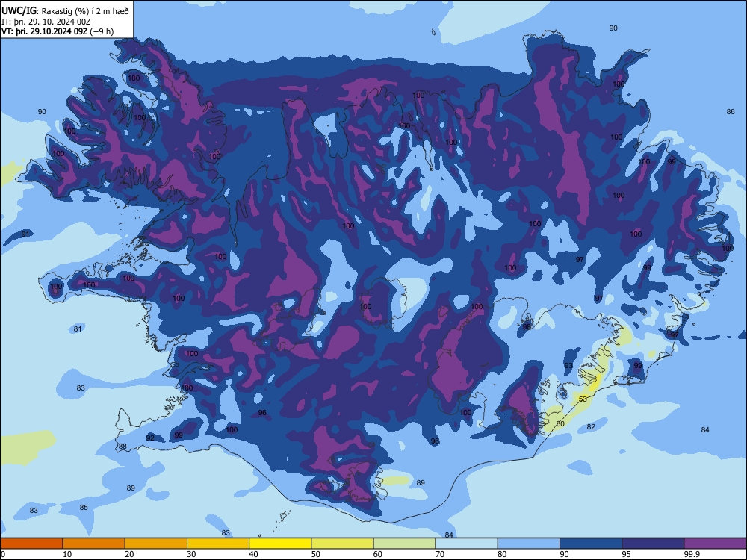Click the '92' humidity value on the map

pyautogui.click(x=150, y=438)
